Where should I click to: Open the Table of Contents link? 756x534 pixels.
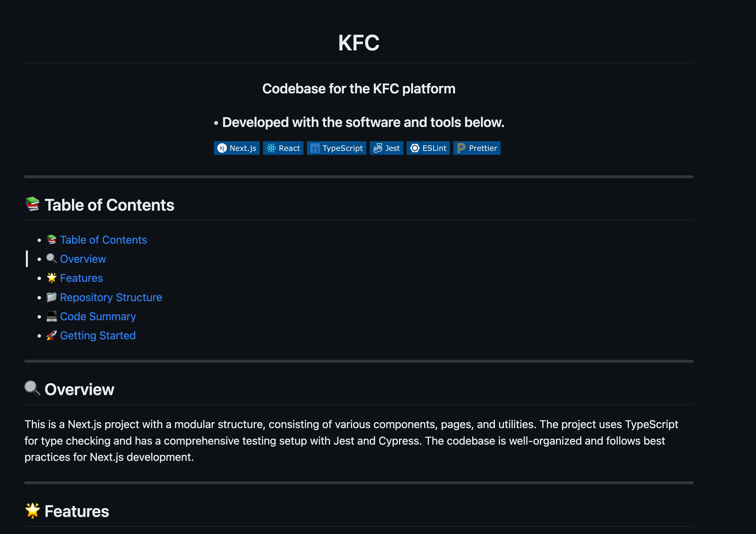[x=103, y=240]
